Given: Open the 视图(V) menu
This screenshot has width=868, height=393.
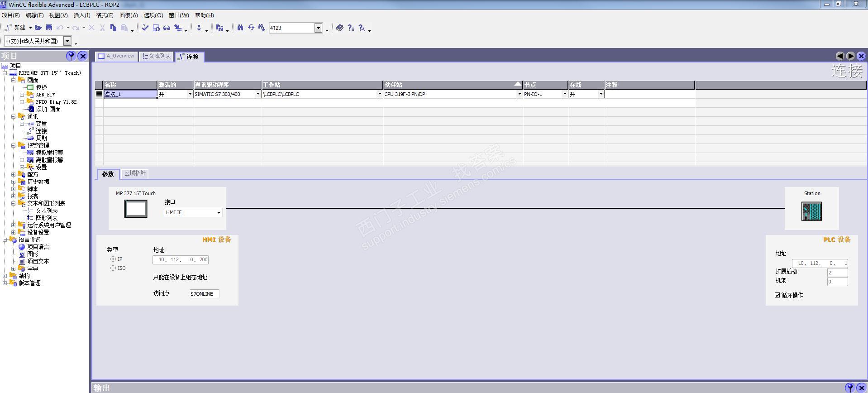Looking at the screenshot, I should (x=58, y=15).
